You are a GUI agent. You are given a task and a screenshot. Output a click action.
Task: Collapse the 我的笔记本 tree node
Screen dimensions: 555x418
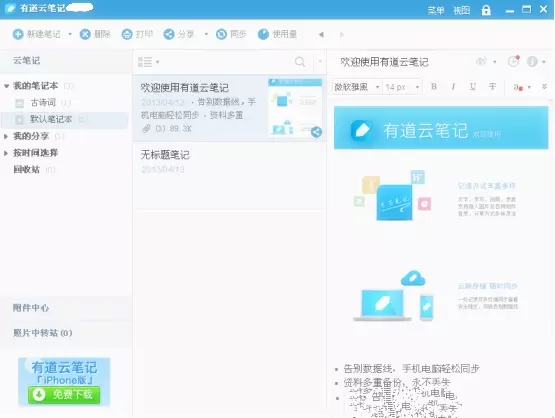pyautogui.click(x=6, y=86)
